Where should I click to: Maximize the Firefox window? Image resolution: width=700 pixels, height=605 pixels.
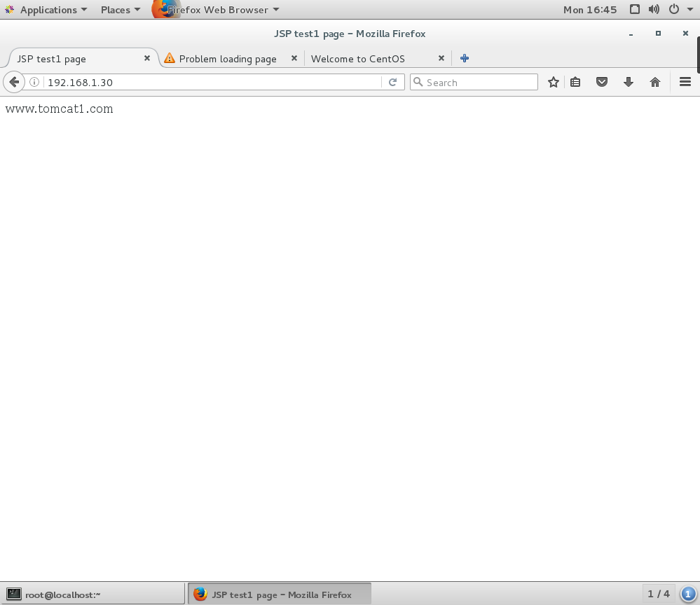tap(658, 34)
